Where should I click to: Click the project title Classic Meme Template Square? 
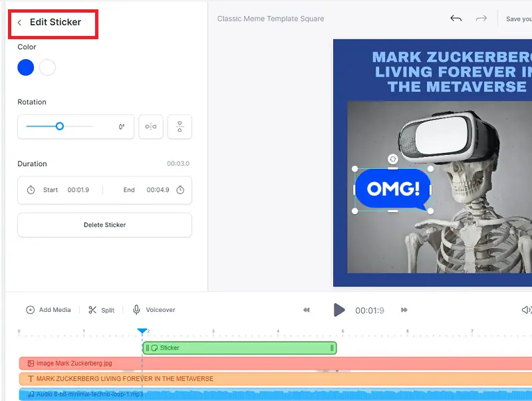[271, 19]
